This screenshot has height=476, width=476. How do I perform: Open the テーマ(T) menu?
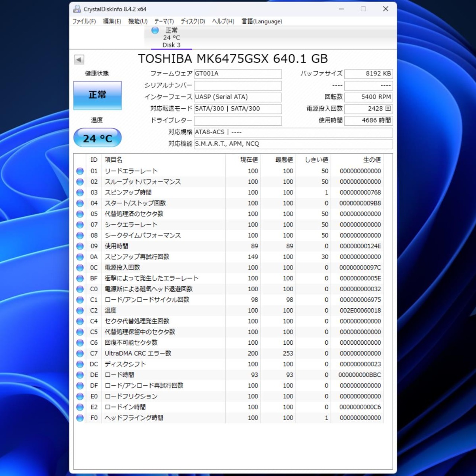164,21
